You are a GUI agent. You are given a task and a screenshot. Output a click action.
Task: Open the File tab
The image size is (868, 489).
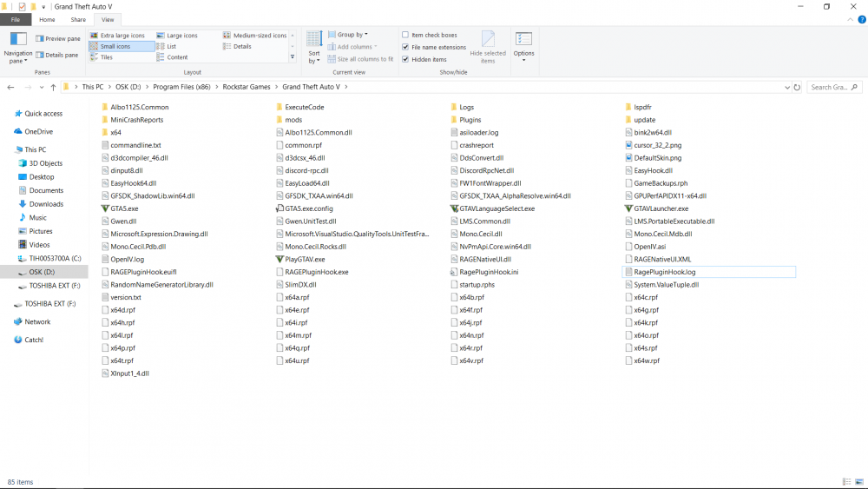point(16,19)
